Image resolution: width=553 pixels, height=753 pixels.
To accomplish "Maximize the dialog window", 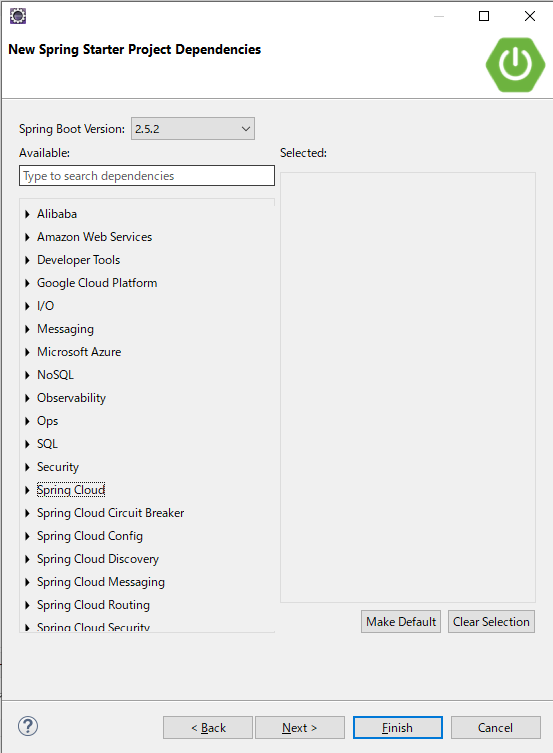I will (484, 16).
